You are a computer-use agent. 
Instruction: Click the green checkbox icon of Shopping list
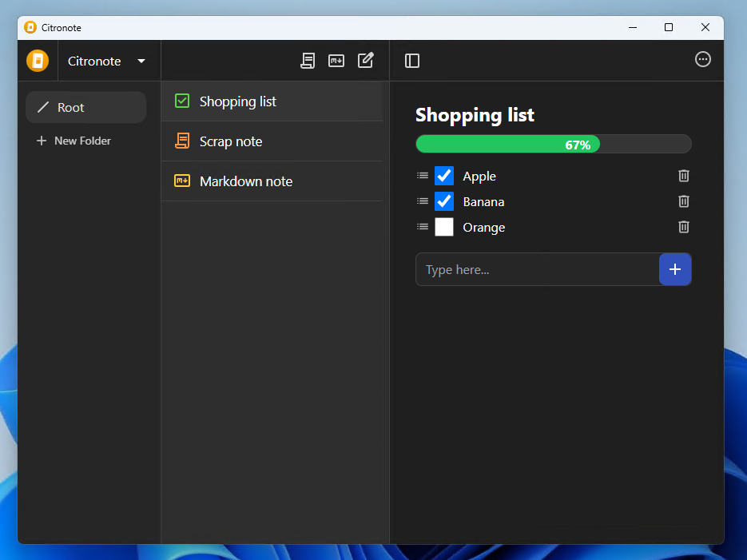point(182,101)
